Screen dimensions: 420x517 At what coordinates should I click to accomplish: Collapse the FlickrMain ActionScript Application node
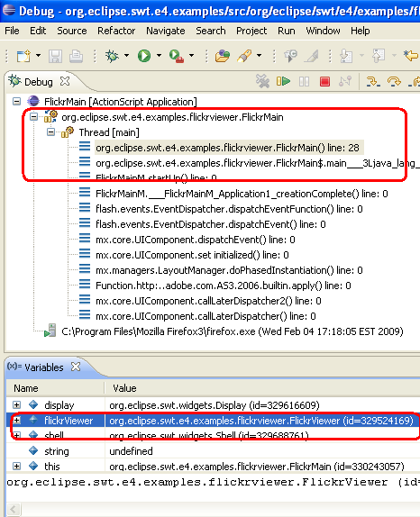[x=16, y=101]
